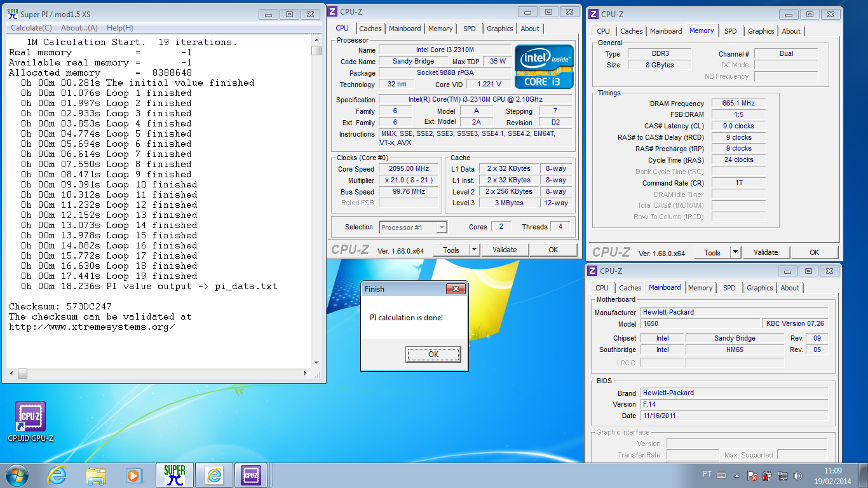Switch to the running Internet Explorer taskbar button
Screen dimensions: 868x488
pos(214,475)
